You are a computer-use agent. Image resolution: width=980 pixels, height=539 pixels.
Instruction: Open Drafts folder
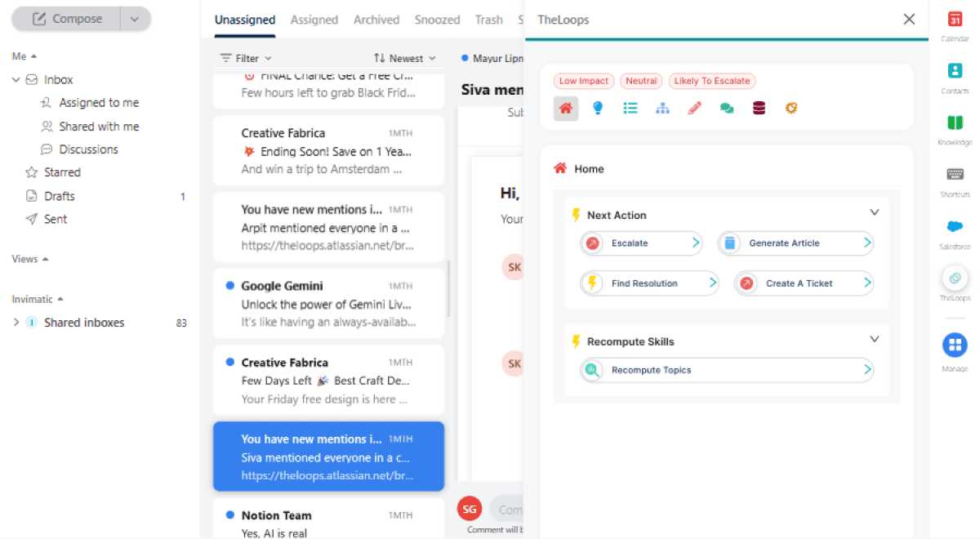click(50, 196)
